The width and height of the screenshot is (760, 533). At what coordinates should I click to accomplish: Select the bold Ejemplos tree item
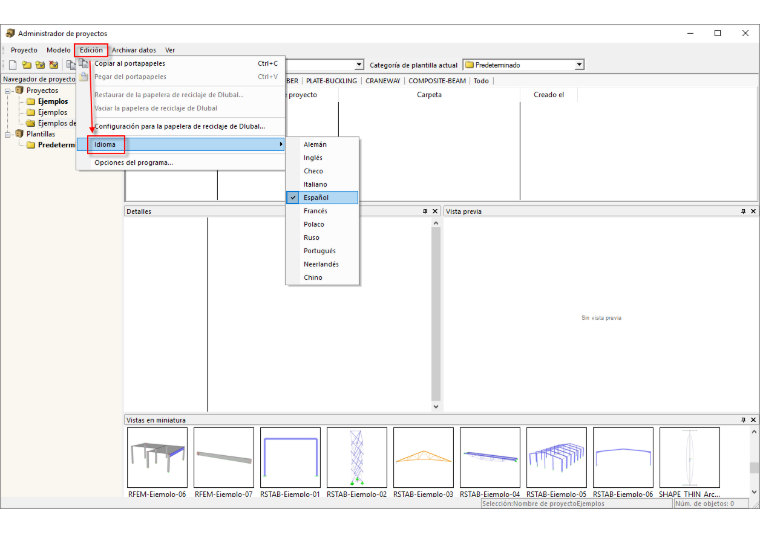click(x=53, y=101)
